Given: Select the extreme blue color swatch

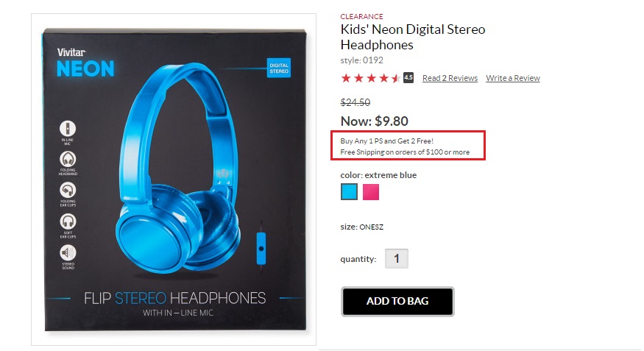Looking at the screenshot, I should pos(350,192).
